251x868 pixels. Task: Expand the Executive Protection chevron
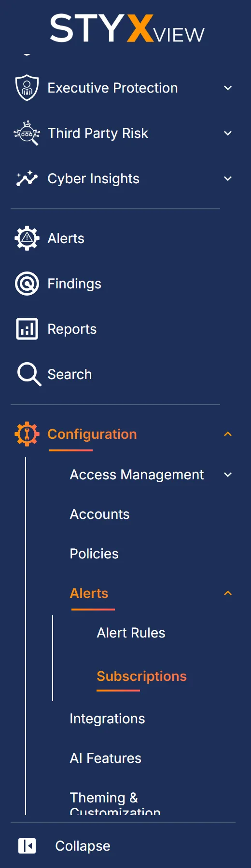coord(228,88)
